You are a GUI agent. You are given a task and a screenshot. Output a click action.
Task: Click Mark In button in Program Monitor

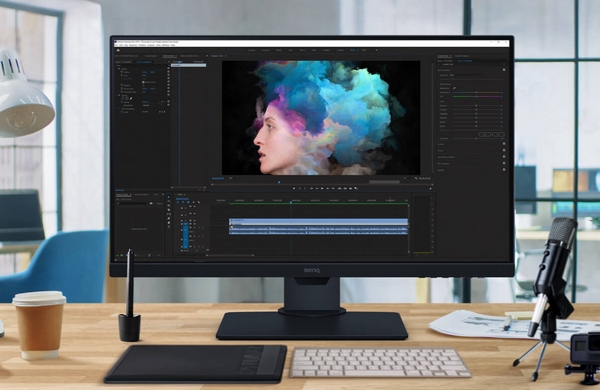pos(300,188)
